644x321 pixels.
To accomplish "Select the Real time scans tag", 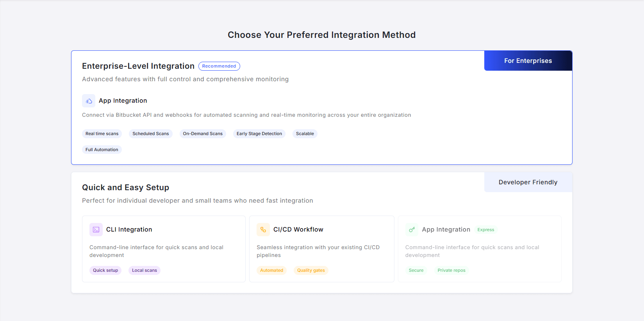I will click(x=102, y=134).
